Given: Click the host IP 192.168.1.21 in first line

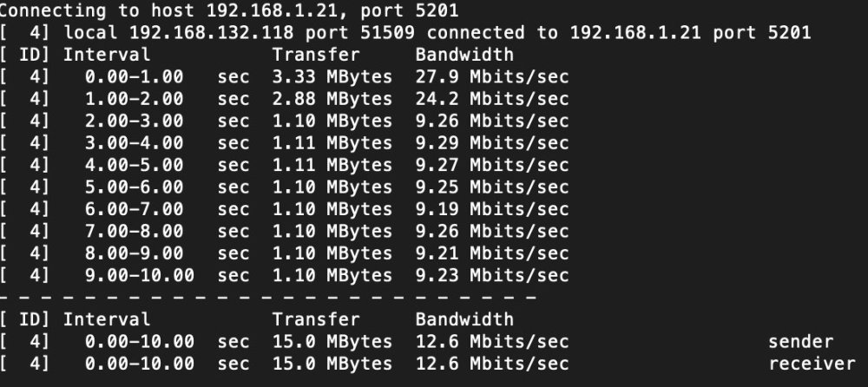Looking at the screenshot, I should click(x=271, y=10).
